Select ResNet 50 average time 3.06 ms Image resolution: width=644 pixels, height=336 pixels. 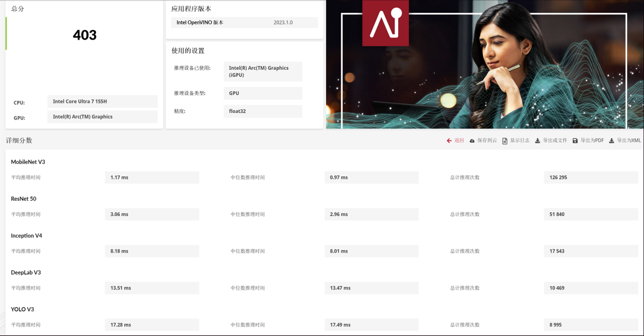[x=151, y=214]
